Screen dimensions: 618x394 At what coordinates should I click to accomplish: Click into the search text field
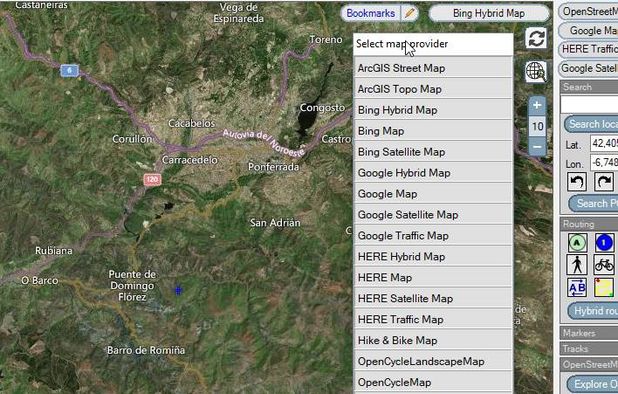point(590,104)
